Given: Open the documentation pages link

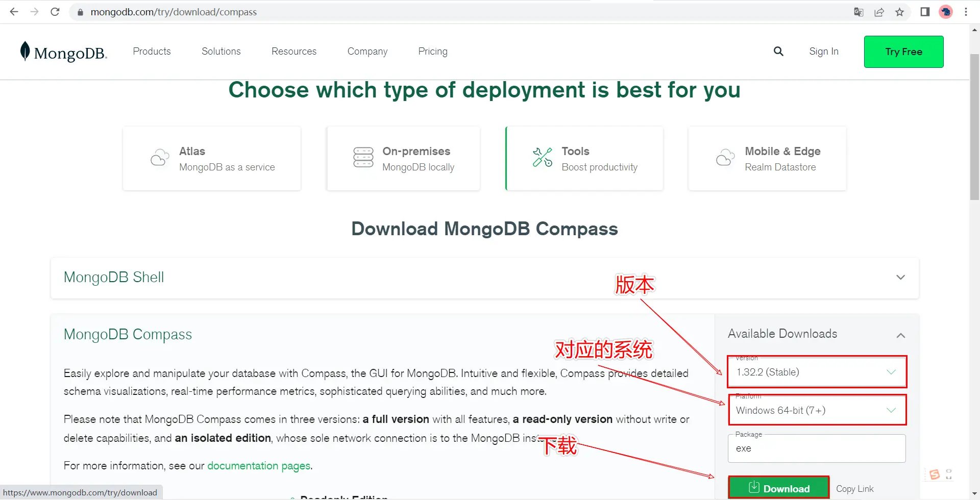Looking at the screenshot, I should click(259, 466).
